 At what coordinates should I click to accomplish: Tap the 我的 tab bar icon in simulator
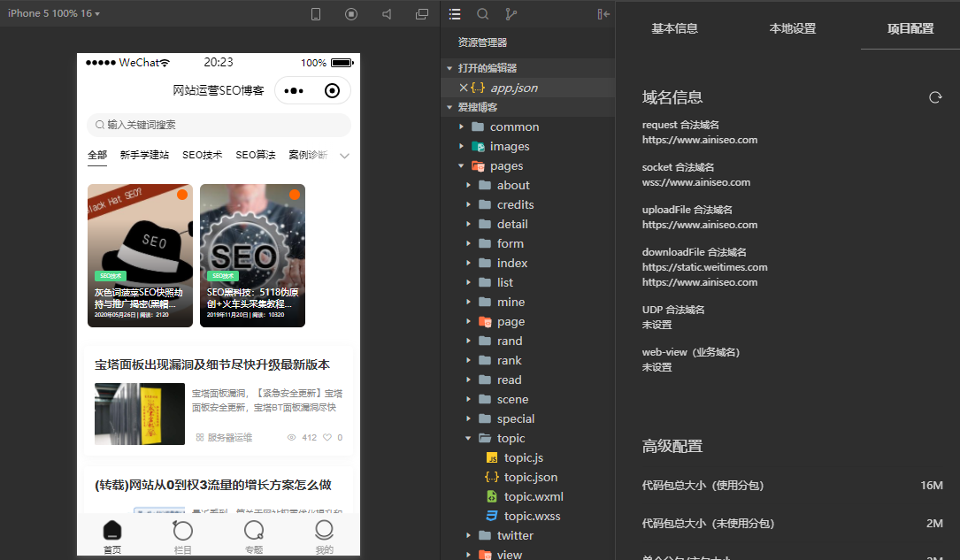click(x=324, y=534)
